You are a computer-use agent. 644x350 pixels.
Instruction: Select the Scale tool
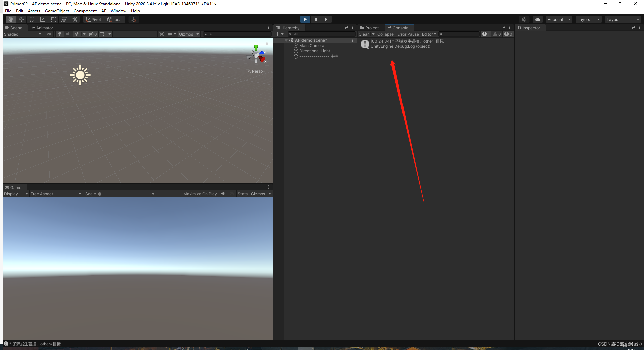(x=43, y=19)
